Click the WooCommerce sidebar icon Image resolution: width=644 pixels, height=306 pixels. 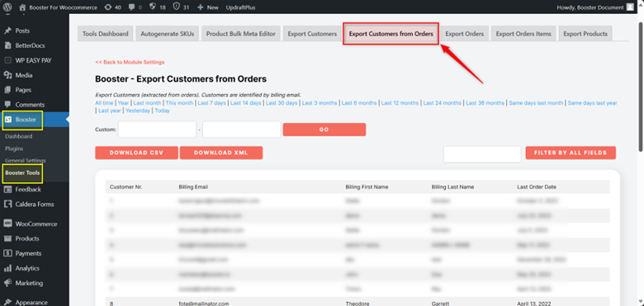7,224
